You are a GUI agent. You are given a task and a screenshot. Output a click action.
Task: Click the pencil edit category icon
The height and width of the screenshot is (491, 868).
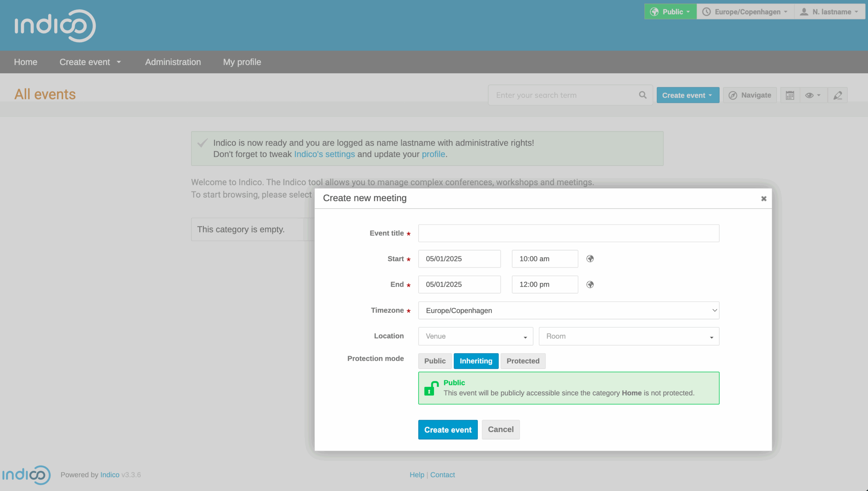837,95
